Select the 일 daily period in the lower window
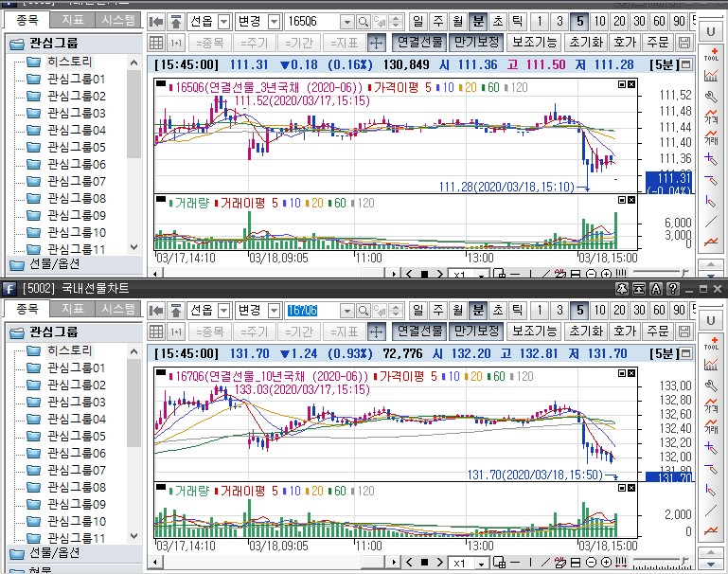The height and width of the screenshot is (574, 728). 417,310
